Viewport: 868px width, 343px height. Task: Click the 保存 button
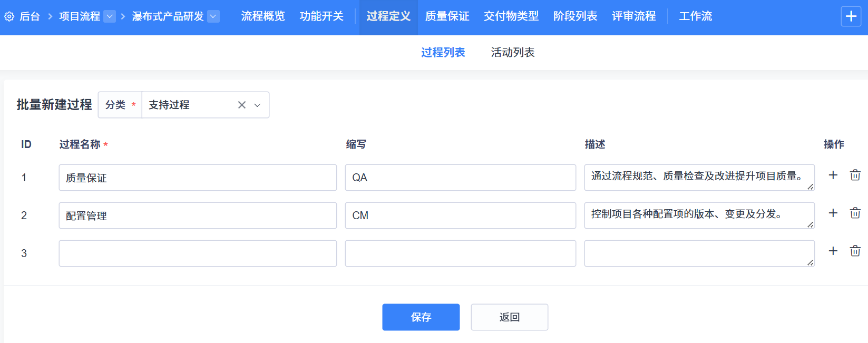pos(421,317)
